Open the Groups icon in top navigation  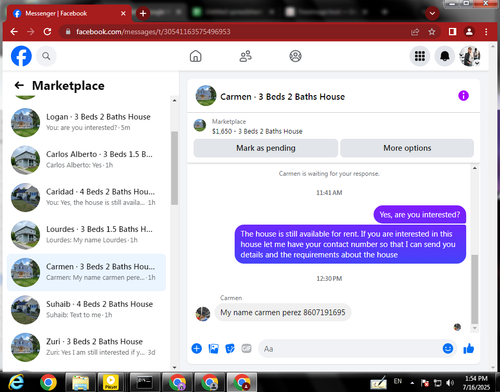click(295, 56)
